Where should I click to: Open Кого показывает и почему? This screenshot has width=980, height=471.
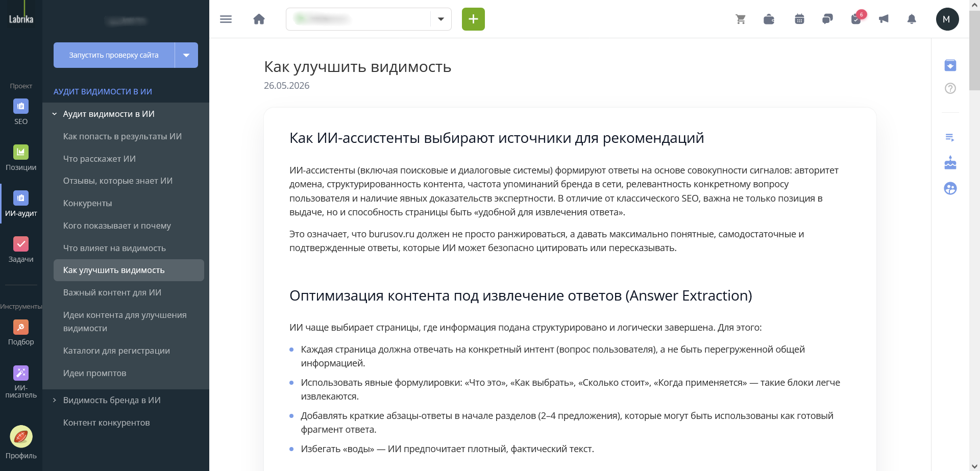click(117, 226)
